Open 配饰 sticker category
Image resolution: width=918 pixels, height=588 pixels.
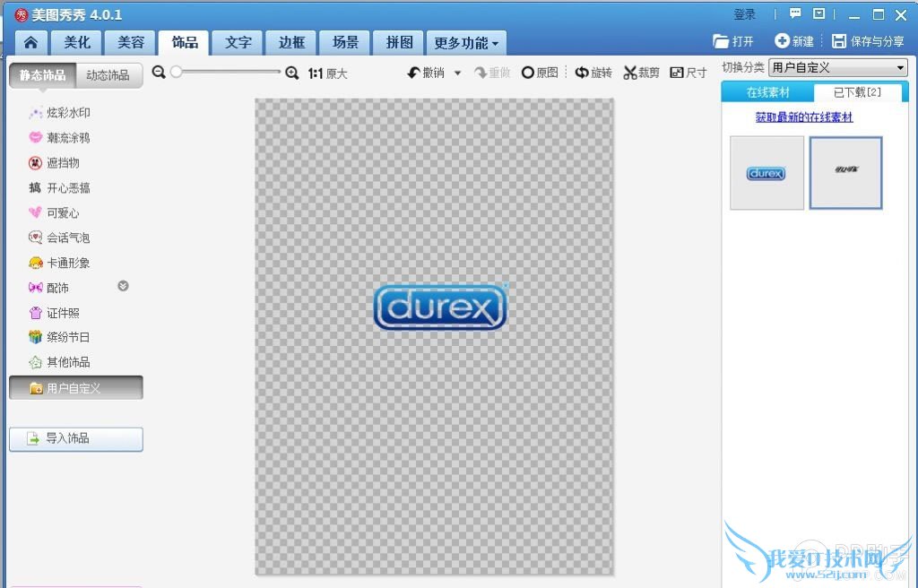(x=49, y=288)
